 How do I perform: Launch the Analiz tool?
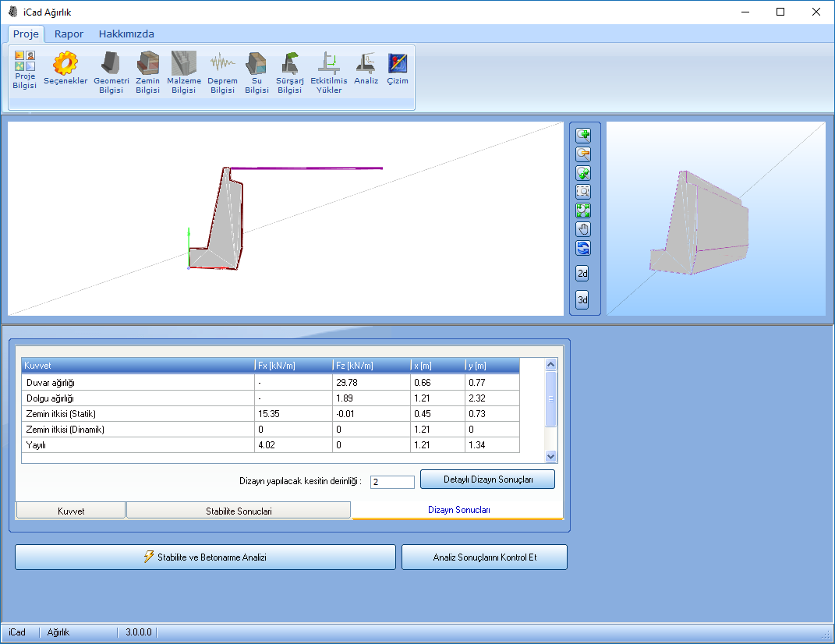pos(366,68)
